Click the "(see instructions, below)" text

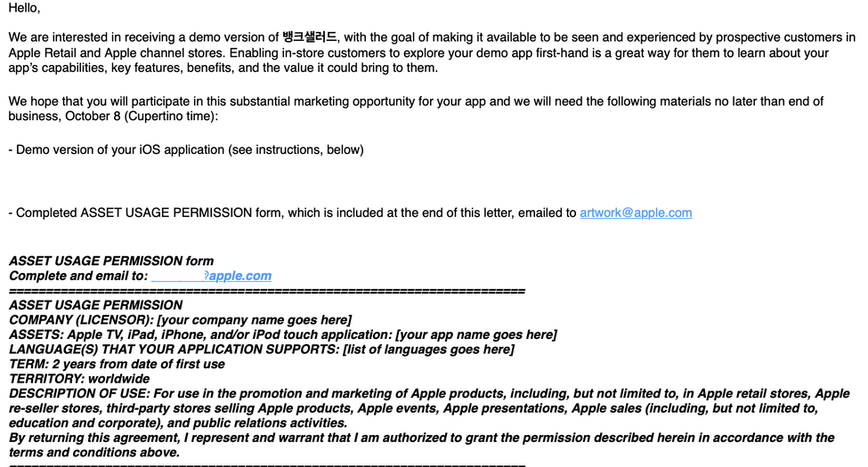(x=296, y=149)
